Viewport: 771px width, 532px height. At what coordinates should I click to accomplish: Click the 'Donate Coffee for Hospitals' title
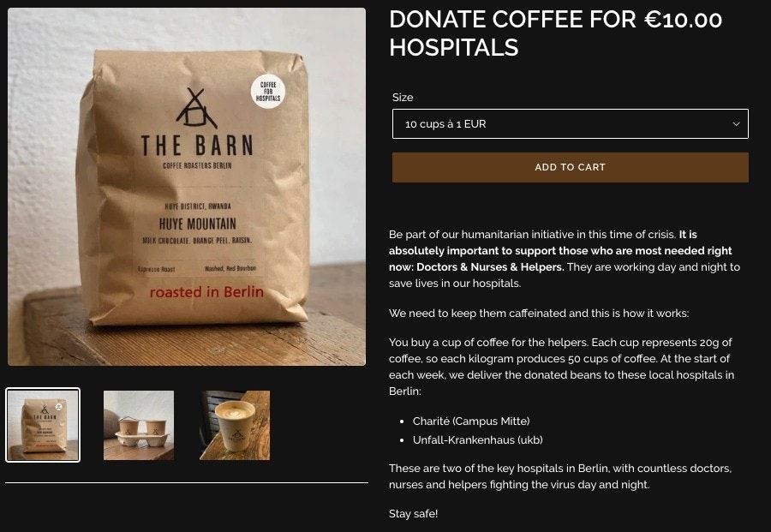[x=512, y=33]
